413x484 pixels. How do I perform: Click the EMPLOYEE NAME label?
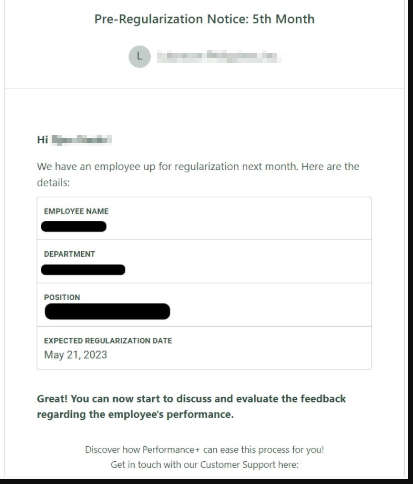point(76,211)
